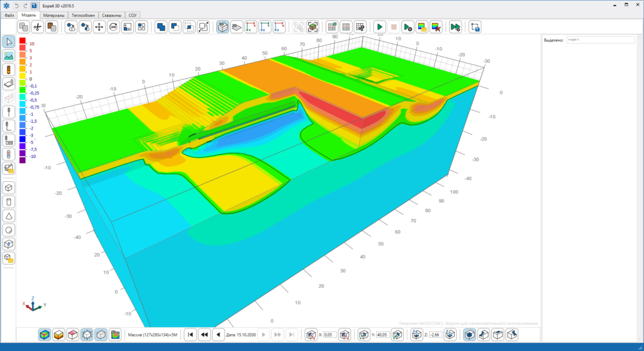This screenshot has width=644, height=351.
Task: Open the grid settings gear icon
Action: (x=360, y=27)
